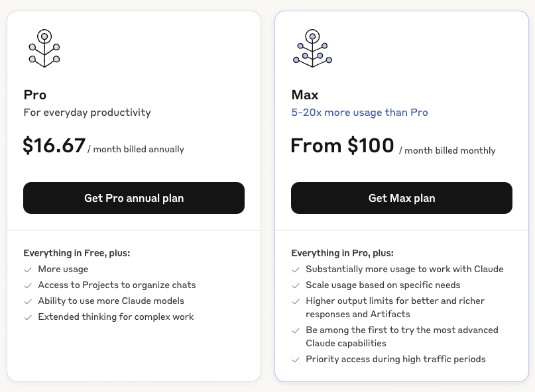Click the Everything in Free, plus heading
The width and height of the screenshot is (535, 392).
tap(77, 253)
